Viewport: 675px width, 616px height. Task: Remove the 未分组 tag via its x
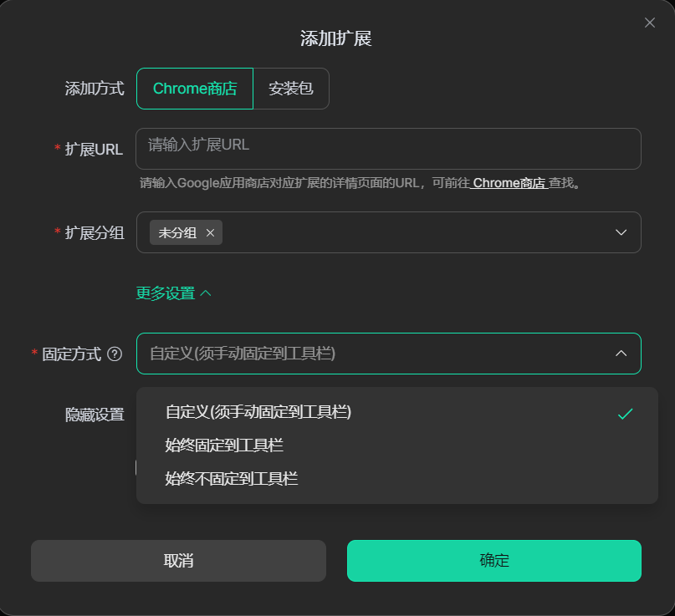210,233
